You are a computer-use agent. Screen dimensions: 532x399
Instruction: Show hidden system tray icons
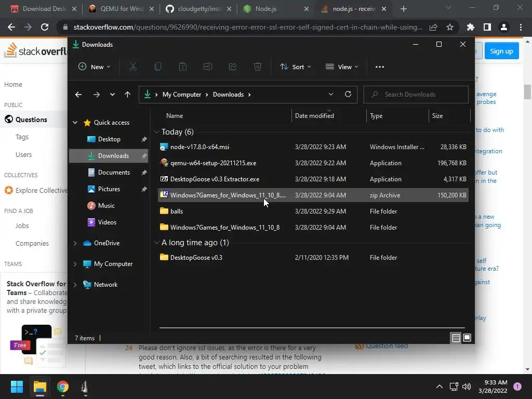click(439, 387)
